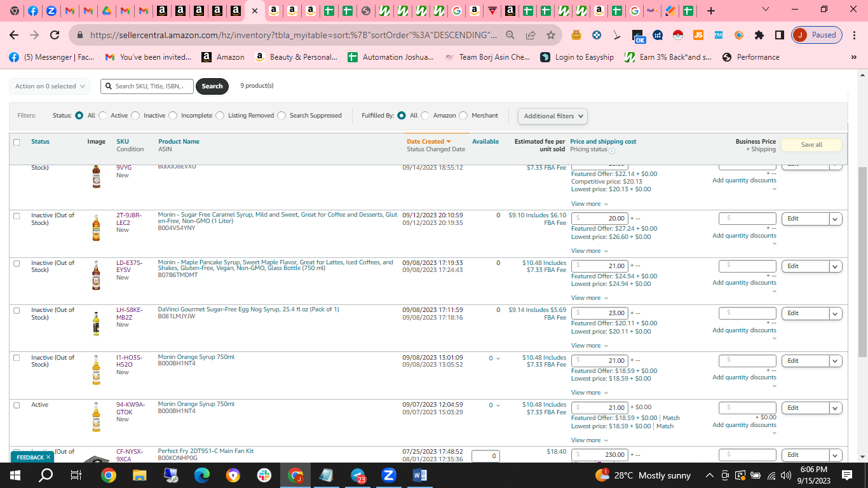Click the volume icon in system tray

(x=786, y=475)
